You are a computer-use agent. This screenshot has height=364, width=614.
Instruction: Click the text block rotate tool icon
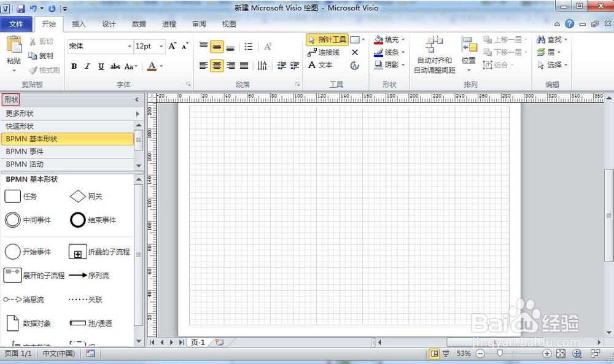pyautogui.click(x=355, y=65)
